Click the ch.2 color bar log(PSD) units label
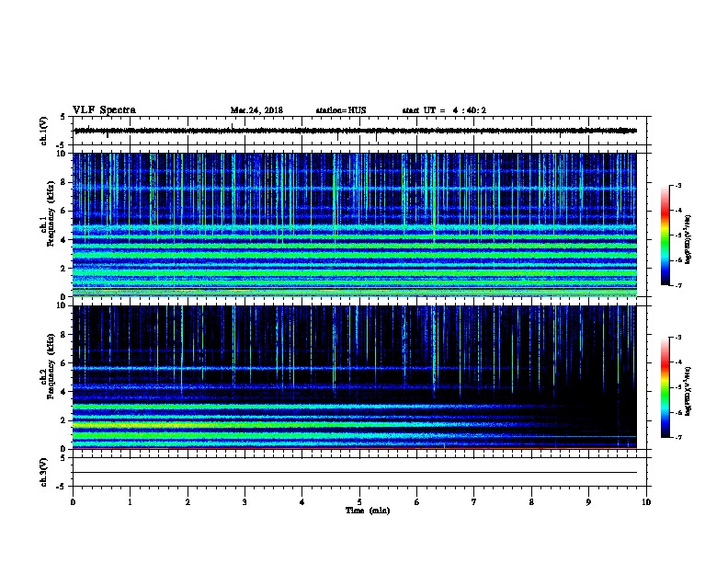The image size is (728, 563). click(688, 391)
